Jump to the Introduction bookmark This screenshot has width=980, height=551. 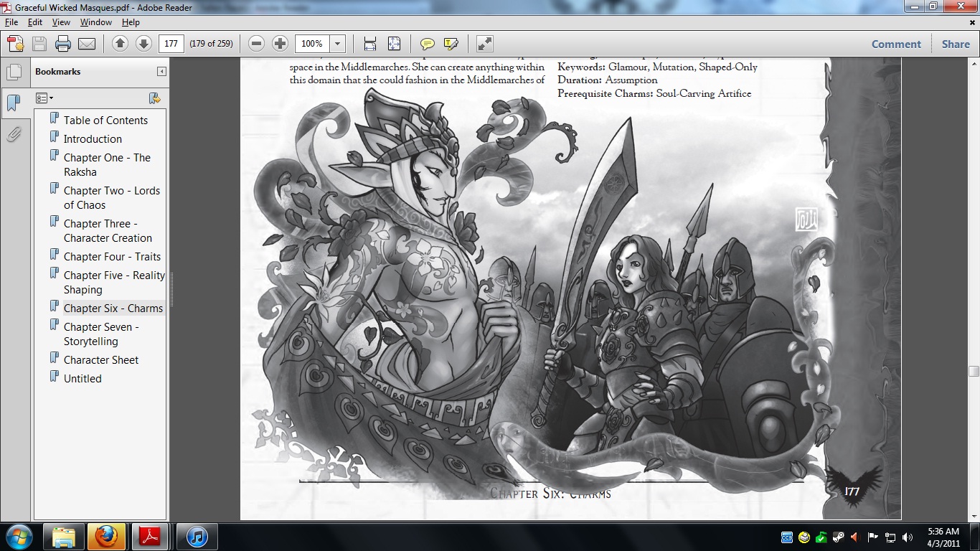[93, 139]
